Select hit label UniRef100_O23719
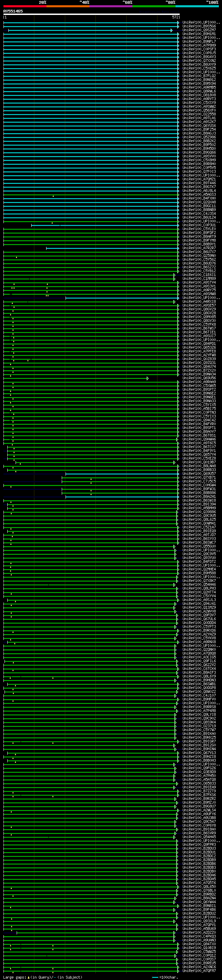222x980 pixels. [x=199, y=726]
